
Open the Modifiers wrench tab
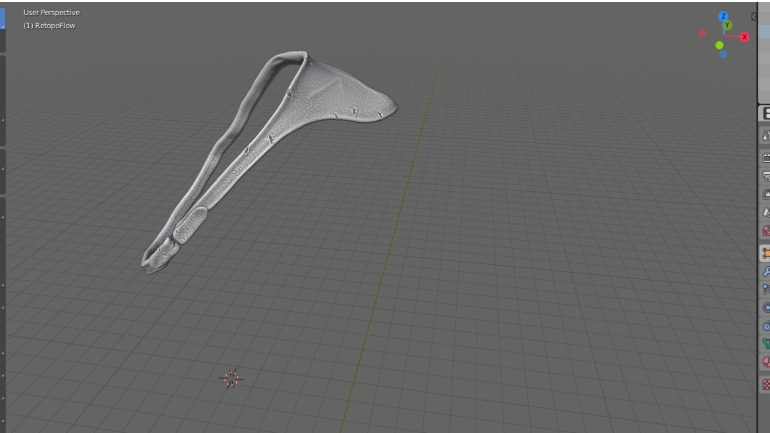pyautogui.click(x=765, y=271)
